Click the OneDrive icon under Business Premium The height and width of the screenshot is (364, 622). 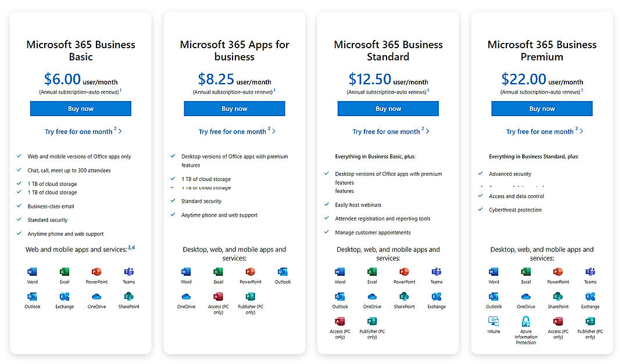click(526, 297)
